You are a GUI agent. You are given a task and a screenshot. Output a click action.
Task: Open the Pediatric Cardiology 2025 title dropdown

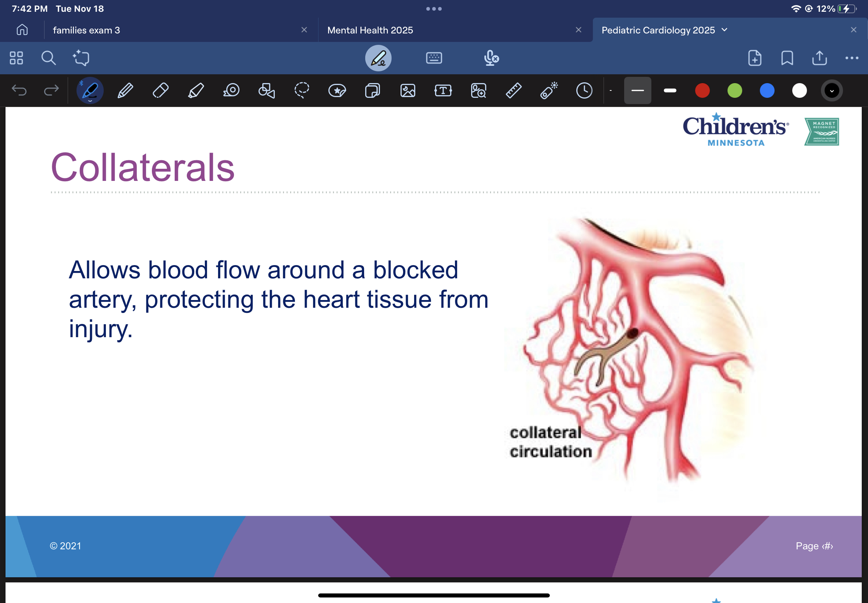click(724, 30)
